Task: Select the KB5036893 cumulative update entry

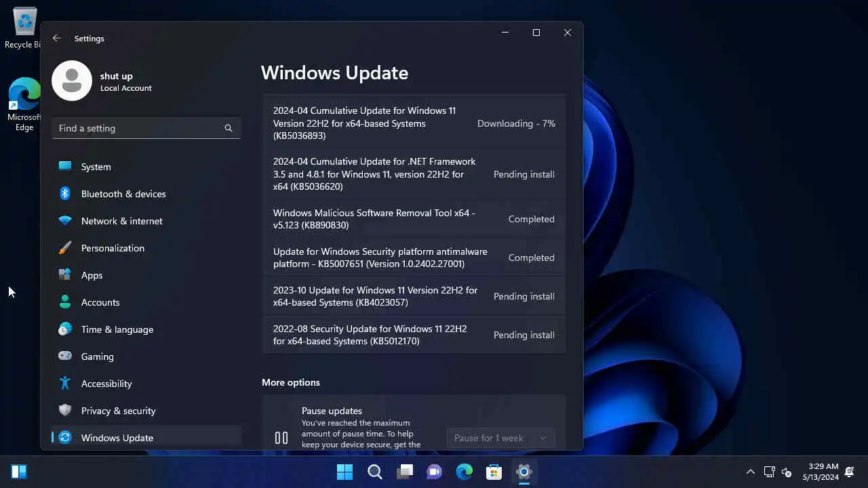Action: pyautogui.click(x=414, y=123)
